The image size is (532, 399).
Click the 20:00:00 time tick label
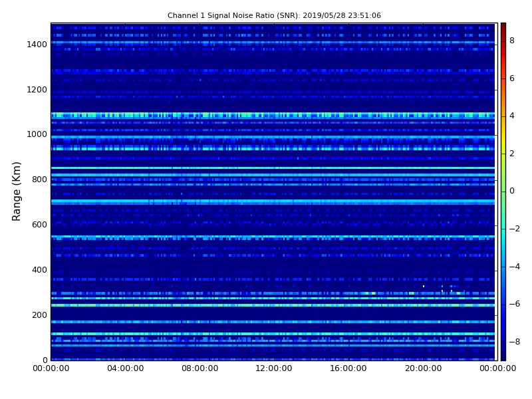[423, 368]
